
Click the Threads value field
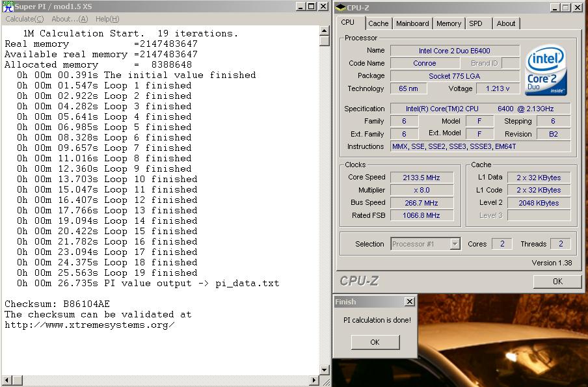pos(561,244)
